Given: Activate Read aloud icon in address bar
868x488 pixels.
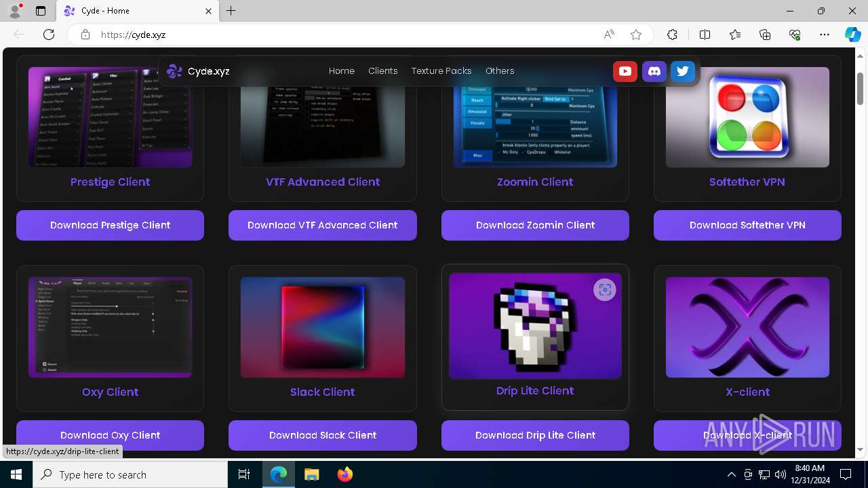Looking at the screenshot, I should [x=609, y=35].
